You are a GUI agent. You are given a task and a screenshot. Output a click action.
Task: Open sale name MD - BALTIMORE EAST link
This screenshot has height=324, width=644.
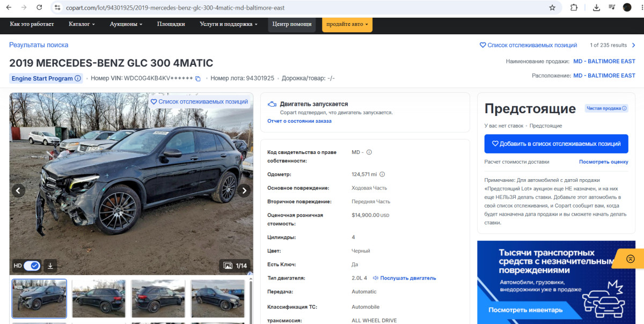604,61
